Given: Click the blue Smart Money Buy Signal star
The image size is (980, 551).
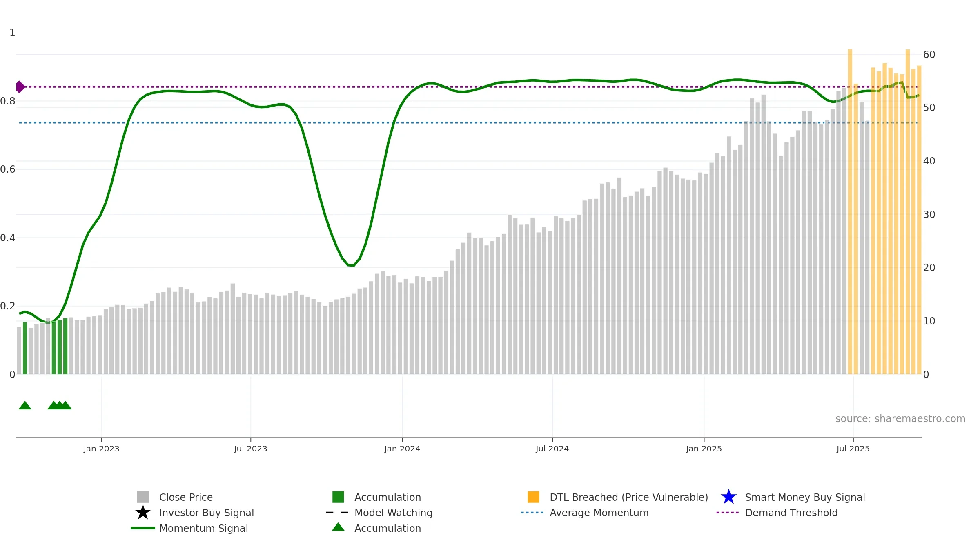Looking at the screenshot, I should [728, 497].
